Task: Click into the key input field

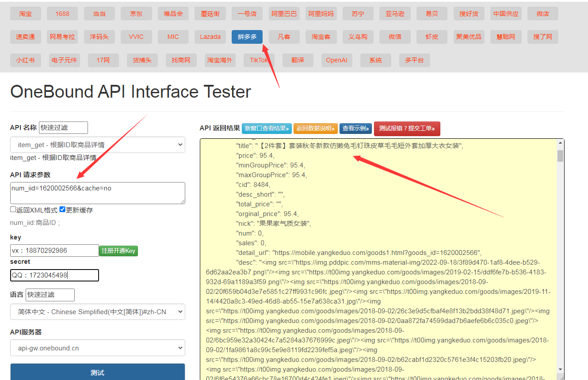Action: coord(54,251)
